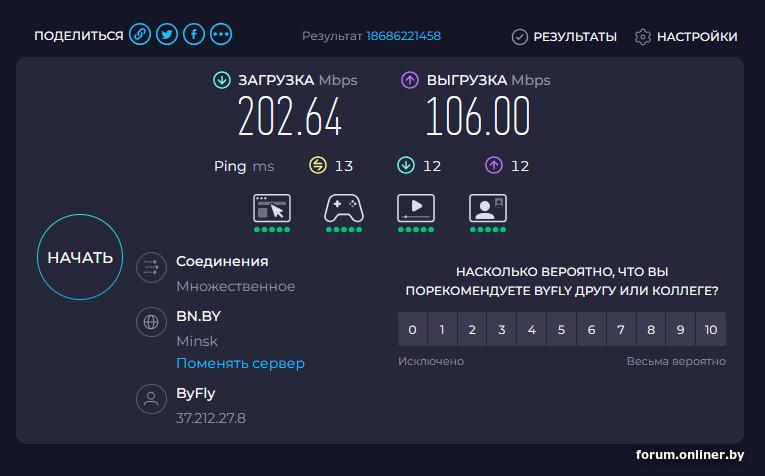The width and height of the screenshot is (765, 476).
Task: Click the web browsing performance icon
Action: pyautogui.click(x=272, y=208)
